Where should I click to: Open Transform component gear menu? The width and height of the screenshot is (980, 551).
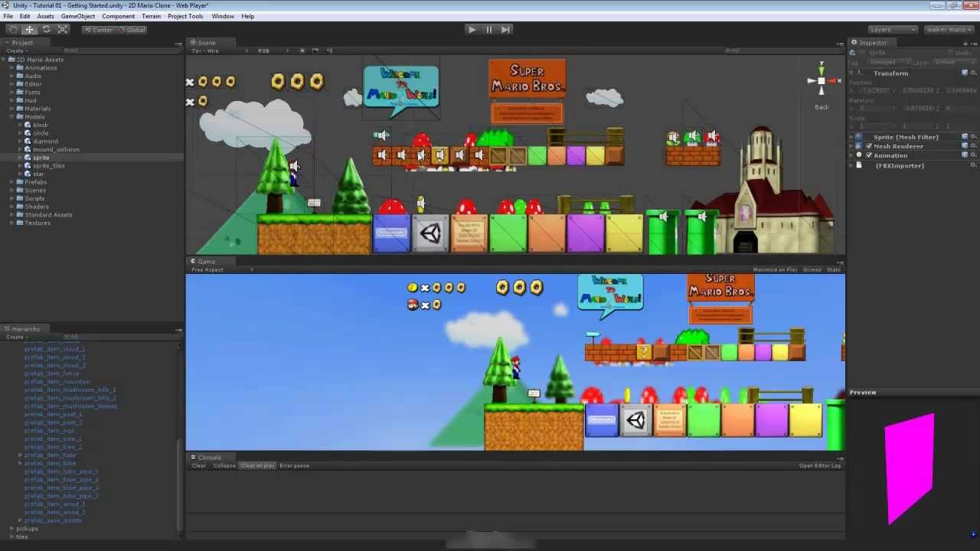click(x=973, y=73)
